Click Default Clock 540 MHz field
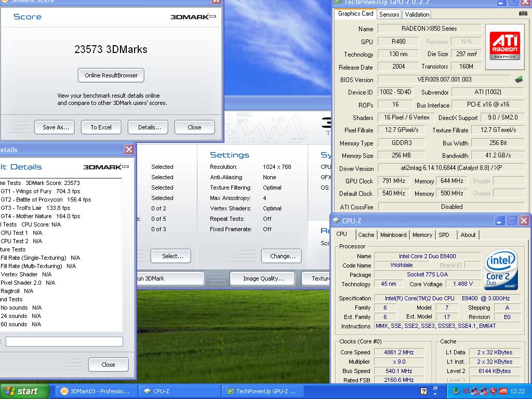Image resolution: width=532 pixels, height=399 pixels. pos(394,193)
